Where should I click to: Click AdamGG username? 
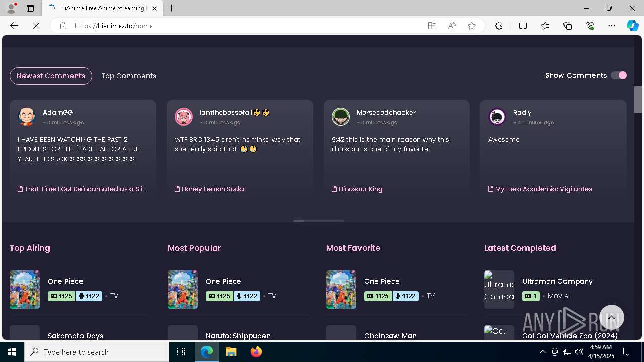58,112
